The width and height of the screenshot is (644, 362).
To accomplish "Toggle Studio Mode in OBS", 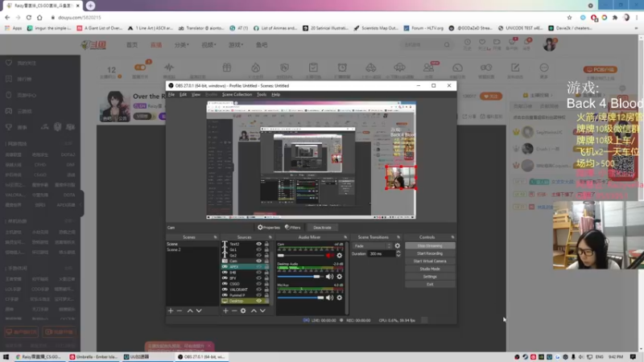I will point(430,269).
